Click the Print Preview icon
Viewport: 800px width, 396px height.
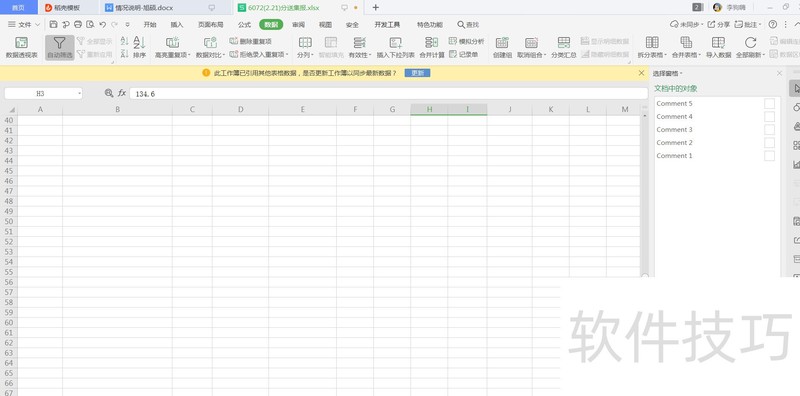[90, 24]
